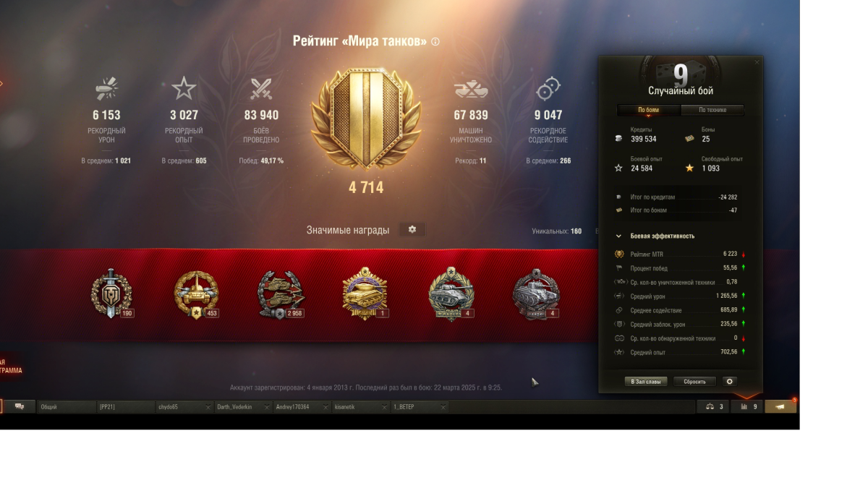The image size is (868, 488).
Task: Click the referee scales icon showing 3
Action: 714,407
